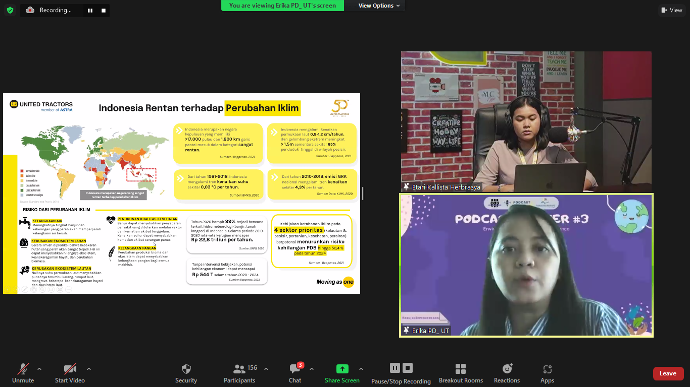
Task: Start Video with the camera icon
Action: [70, 373]
